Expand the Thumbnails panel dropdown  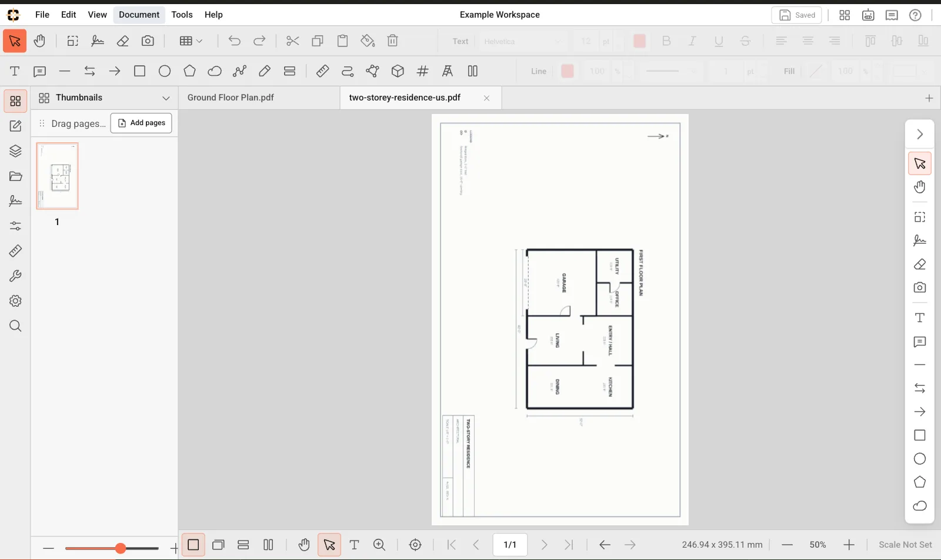[166, 98]
